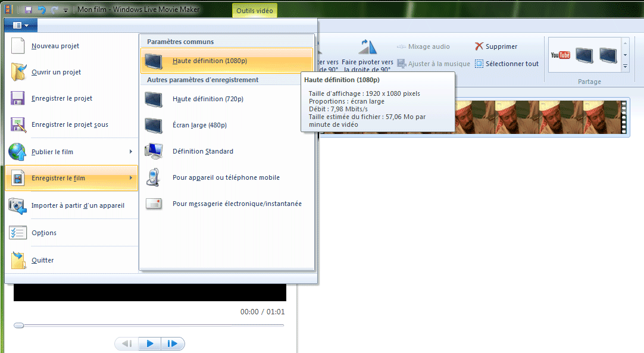644x353 pixels.
Task: Expand the Partage gallery more arrow
Action: point(625,66)
